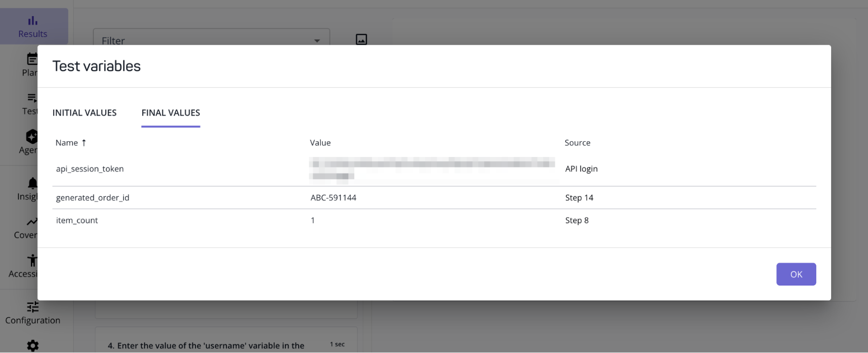Click the Coverage trend line icon
This screenshot has width=868, height=353.
[x=32, y=222]
